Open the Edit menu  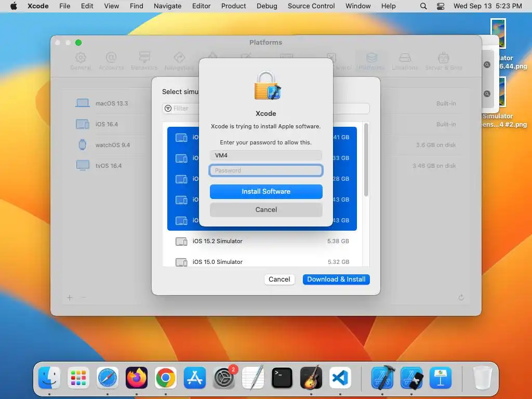coord(87,6)
